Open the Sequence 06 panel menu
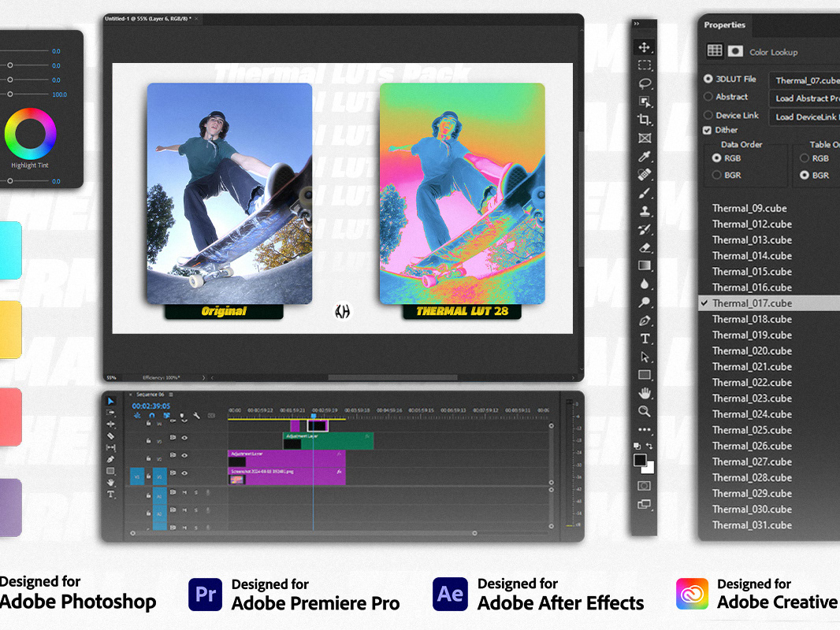Screen dimensions: 840x630 pos(171,395)
